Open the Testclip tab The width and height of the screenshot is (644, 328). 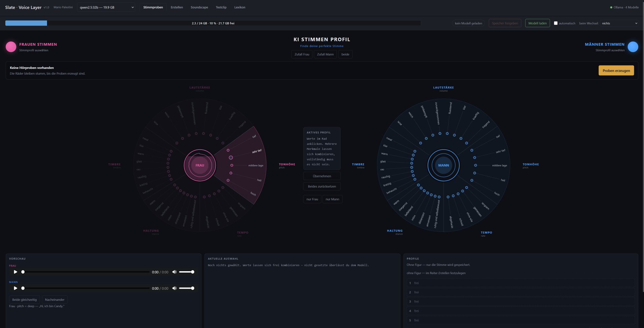pyautogui.click(x=221, y=7)
